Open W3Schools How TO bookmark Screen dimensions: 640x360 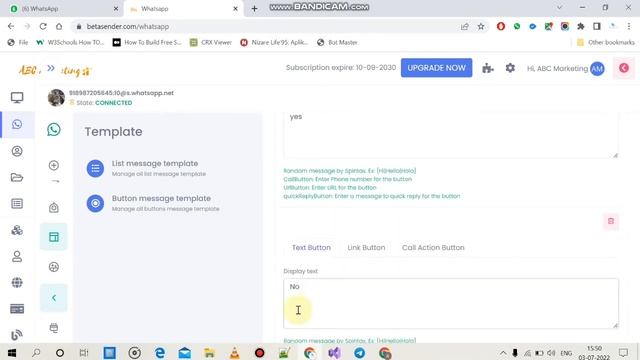70,42
